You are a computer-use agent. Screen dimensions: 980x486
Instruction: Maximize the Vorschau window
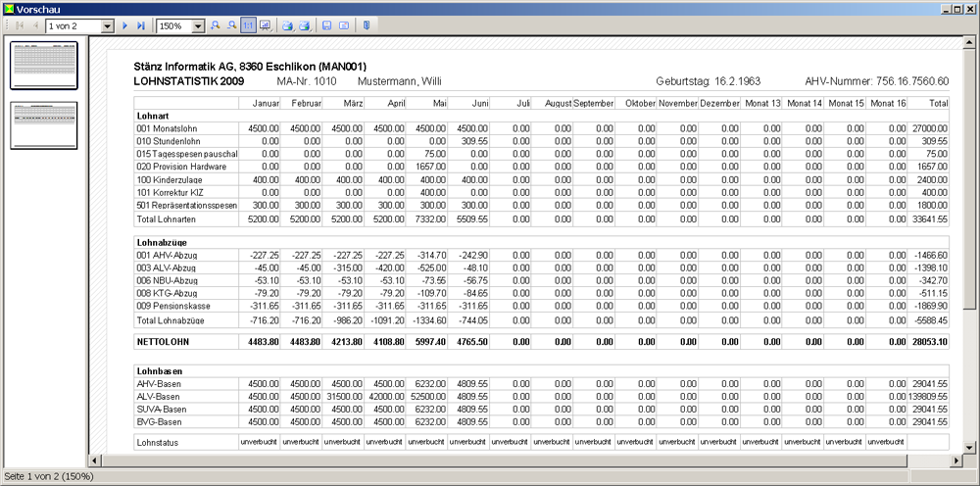958,8
